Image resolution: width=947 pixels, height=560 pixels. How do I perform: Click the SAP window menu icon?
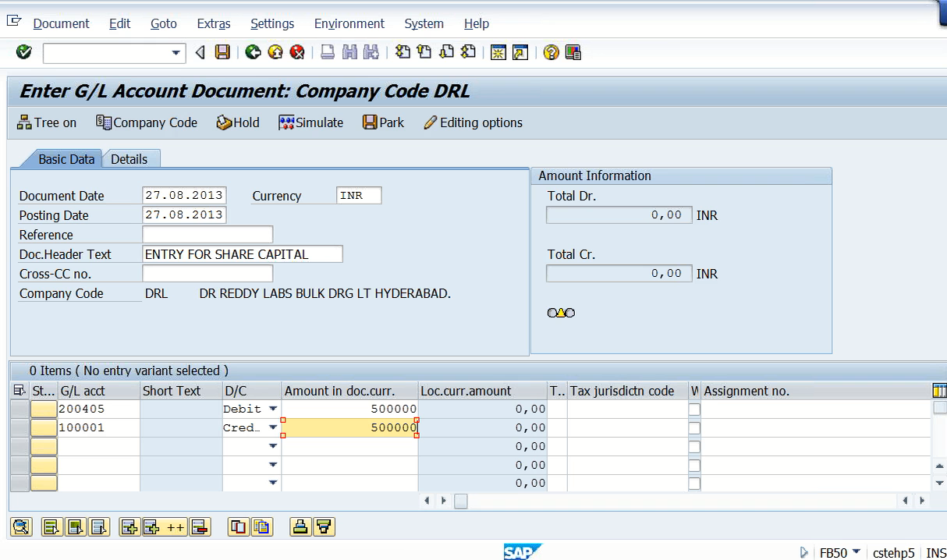point(13,21)
